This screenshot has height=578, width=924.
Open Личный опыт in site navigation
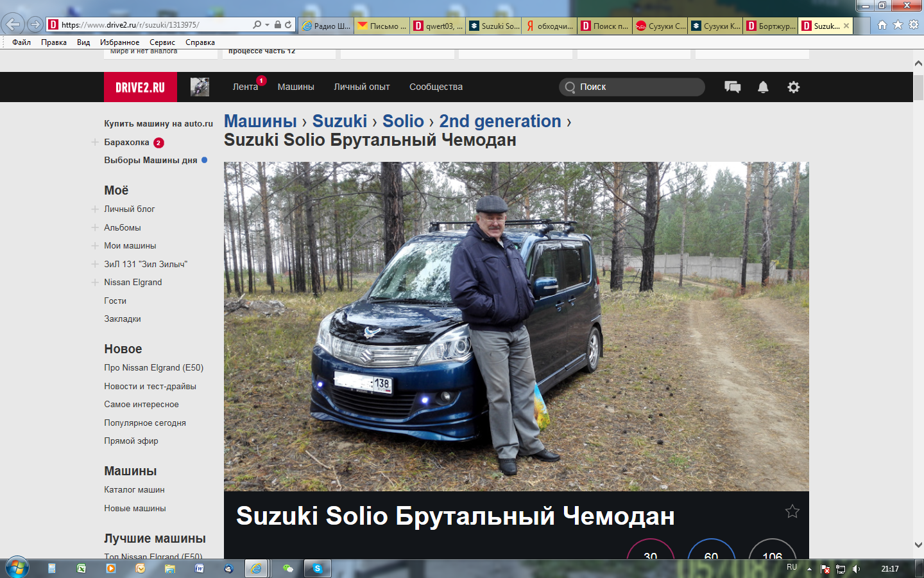362,87
